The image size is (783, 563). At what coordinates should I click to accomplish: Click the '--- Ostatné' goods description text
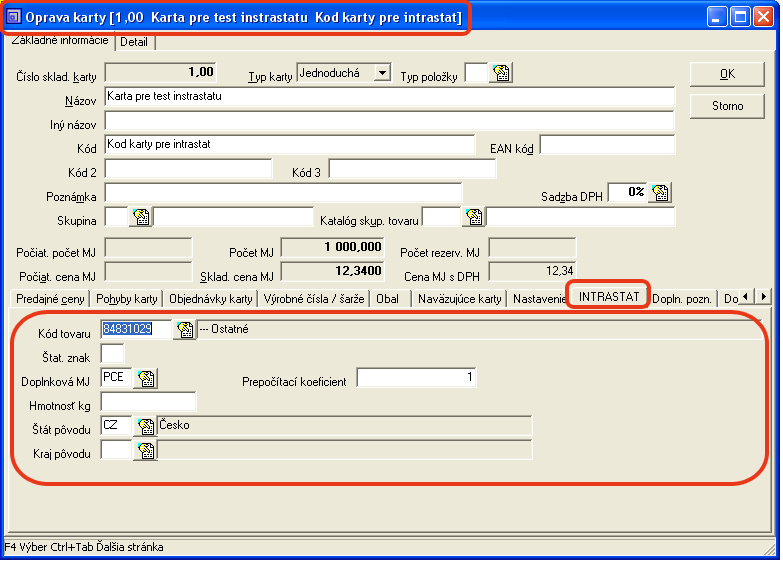224,329
